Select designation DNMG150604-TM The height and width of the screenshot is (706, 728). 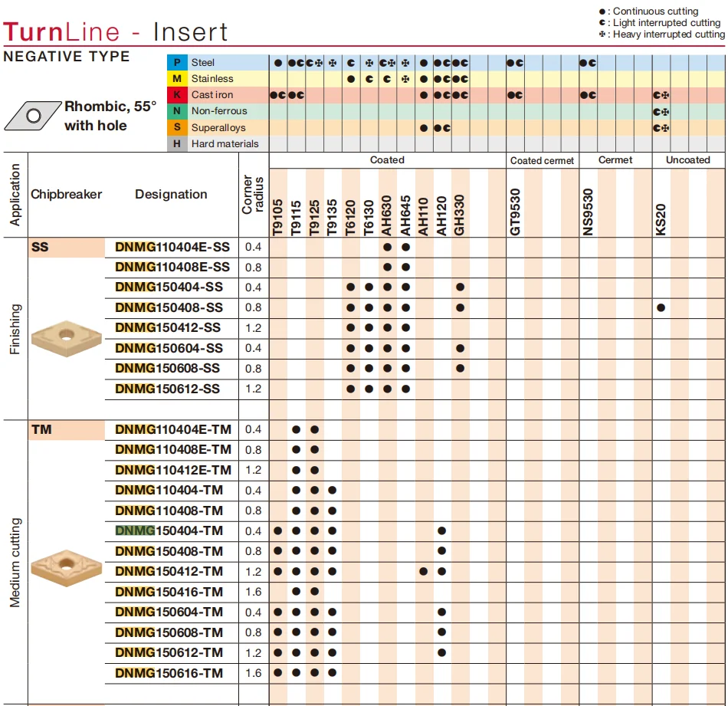click(x=169, y=612)
